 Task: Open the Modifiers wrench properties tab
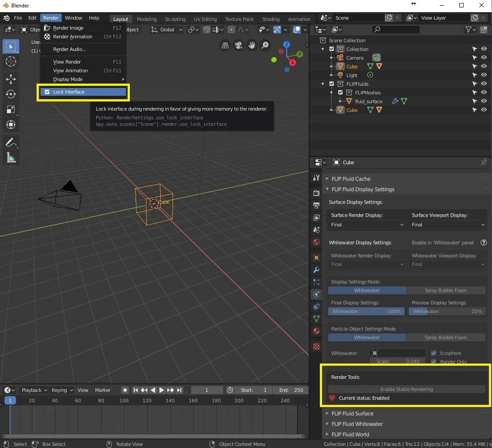click(316, 270)
